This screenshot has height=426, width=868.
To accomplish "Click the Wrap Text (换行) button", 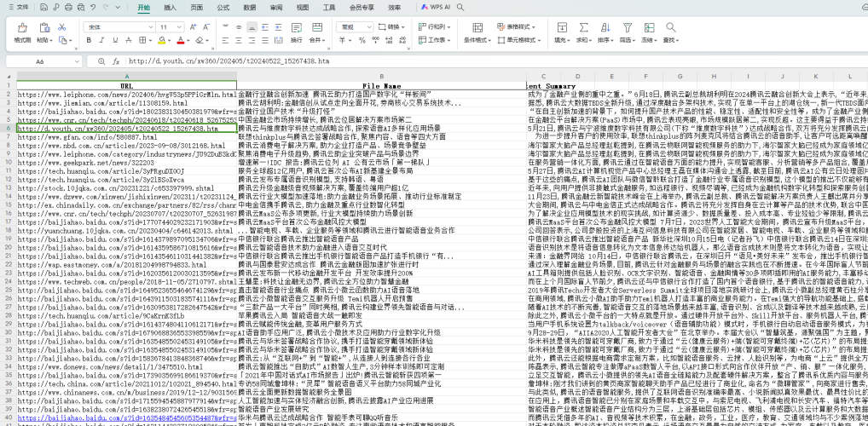I will click(x=297, y=32).
